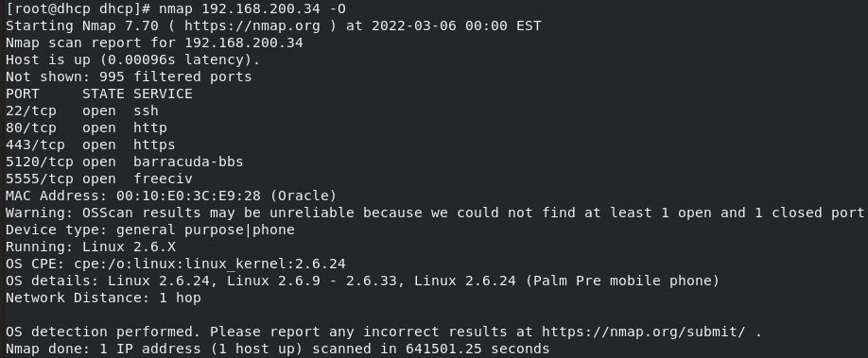The image size is (868, 358).
Task: Click the Palm Pre mobile phone text
Action: tap(622, 281)
